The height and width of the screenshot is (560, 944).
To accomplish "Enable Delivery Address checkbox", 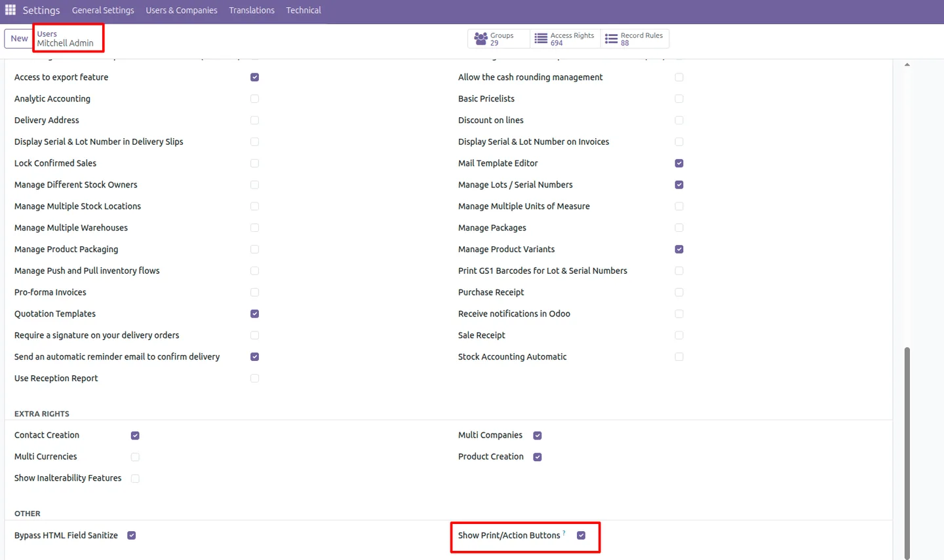I will [254, 121].
